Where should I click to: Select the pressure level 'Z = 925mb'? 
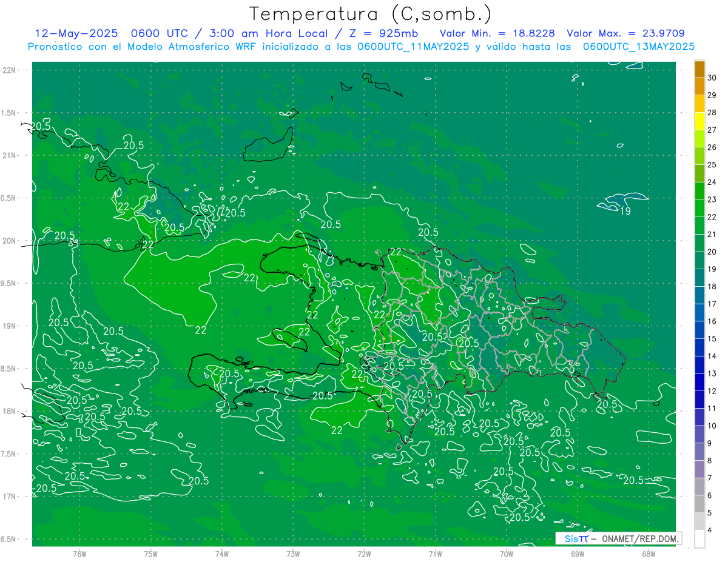click(x=383, y=33)
